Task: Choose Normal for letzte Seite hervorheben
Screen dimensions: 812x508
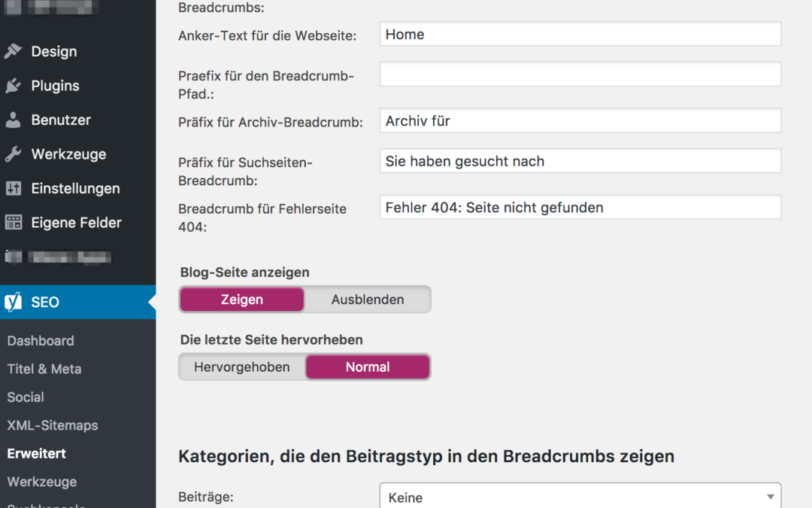Action: (368, 367)
